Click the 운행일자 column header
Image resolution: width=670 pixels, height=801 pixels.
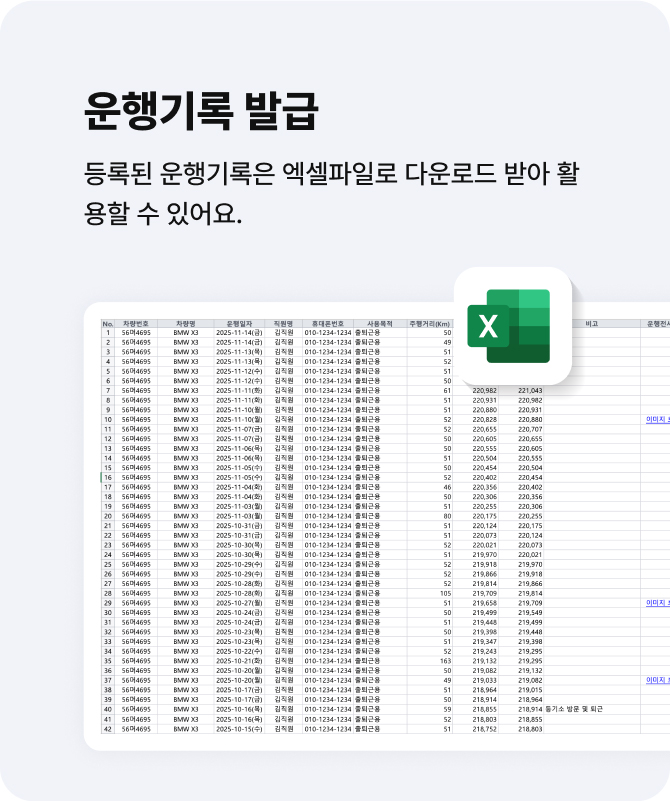(x=239, y=324)
